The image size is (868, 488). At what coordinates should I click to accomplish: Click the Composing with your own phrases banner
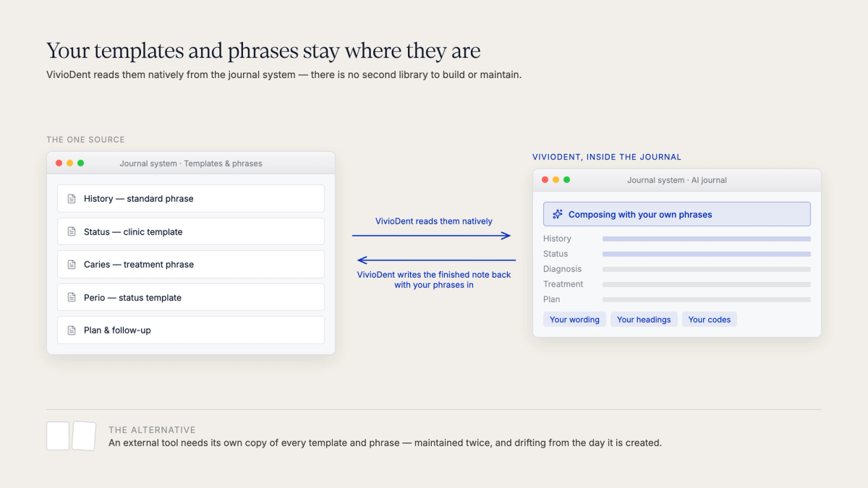tap(677, 215)
